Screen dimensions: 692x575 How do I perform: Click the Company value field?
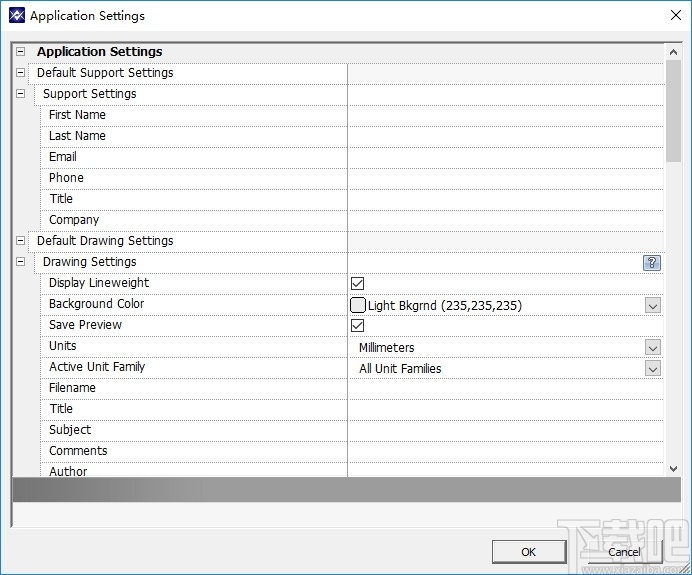pyautogui.click(x=506, y=221)
